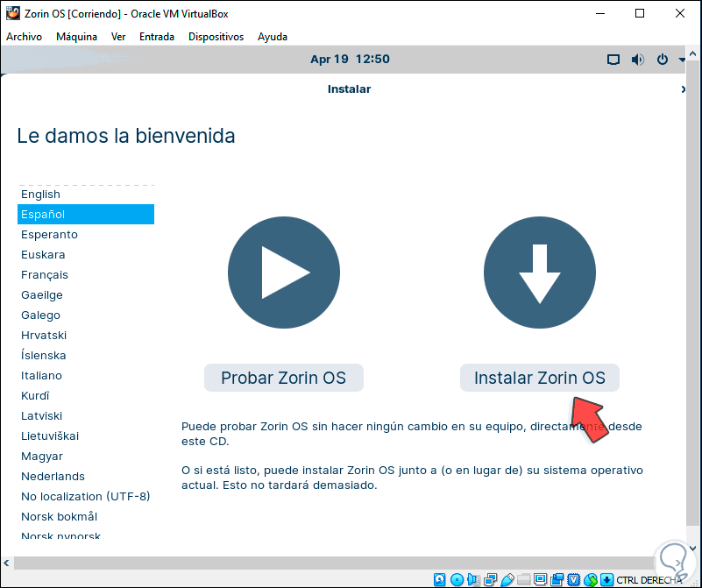Click scroll up arrow of vertical scrollbar
Image resolution: width=702 pixels, height=588 pixels.
click(693, 54)
